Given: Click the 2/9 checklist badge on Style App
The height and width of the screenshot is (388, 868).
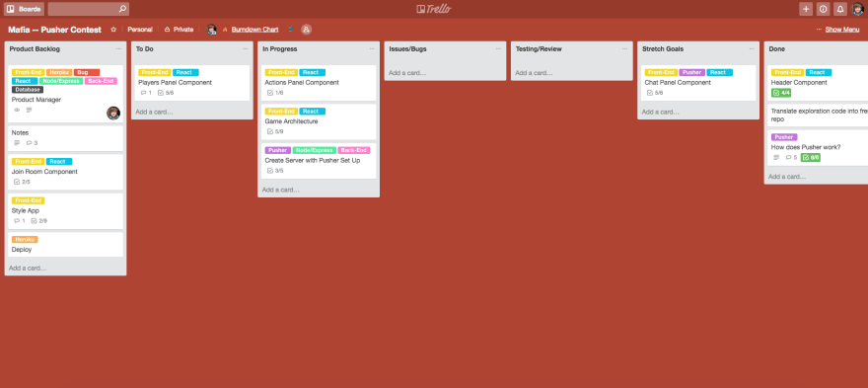Looking at the screenshot, I should point(39,220).
